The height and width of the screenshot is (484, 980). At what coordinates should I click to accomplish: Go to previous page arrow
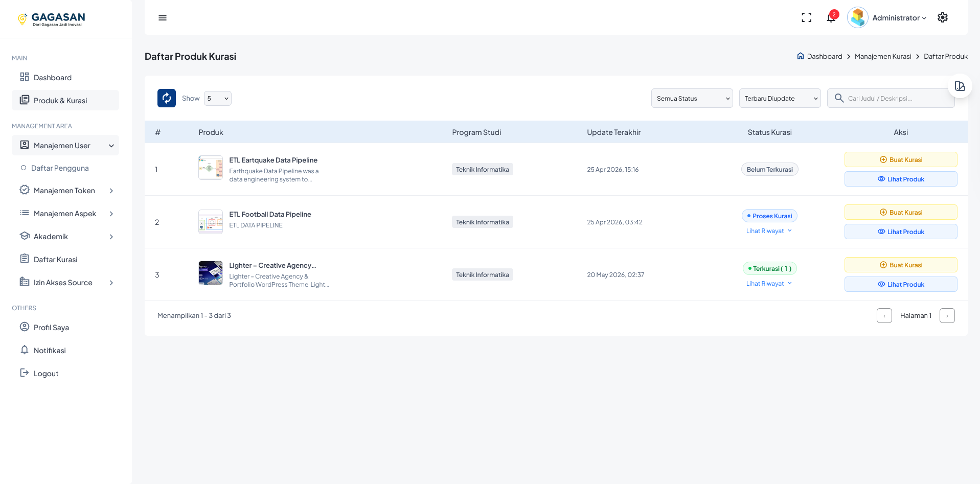pyautogui.click(x=884, y=316)
